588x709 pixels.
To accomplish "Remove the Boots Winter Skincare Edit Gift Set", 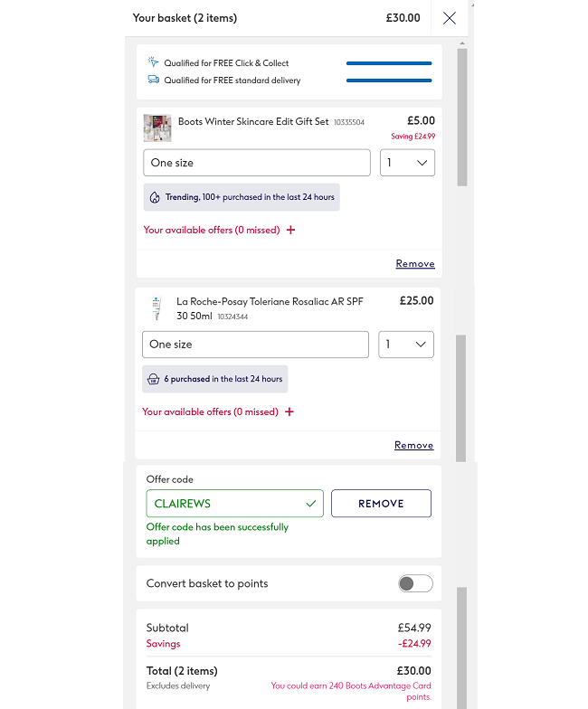I will 415,264.
